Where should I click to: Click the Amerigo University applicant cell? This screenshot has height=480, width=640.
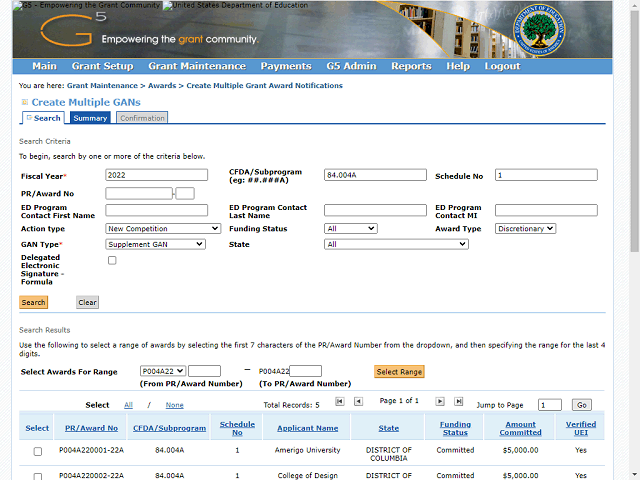(307, 450)
